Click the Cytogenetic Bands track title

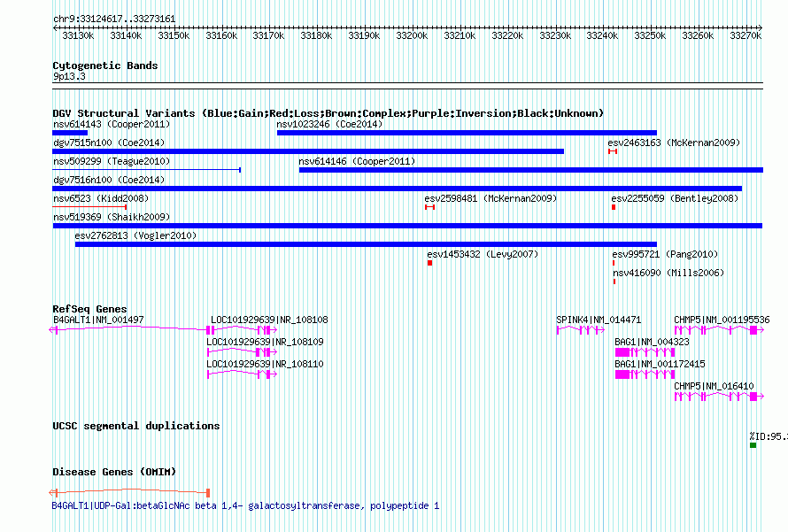click(x=105, y=66)
